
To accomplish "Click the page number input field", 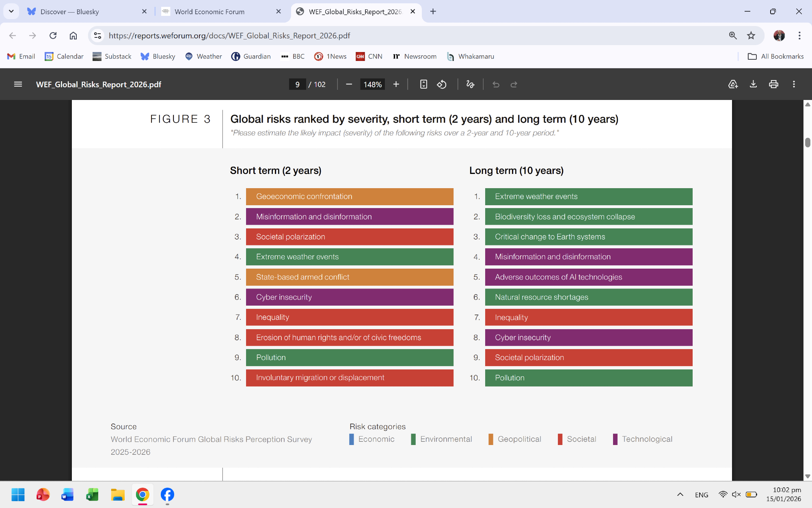I will 297,85.
